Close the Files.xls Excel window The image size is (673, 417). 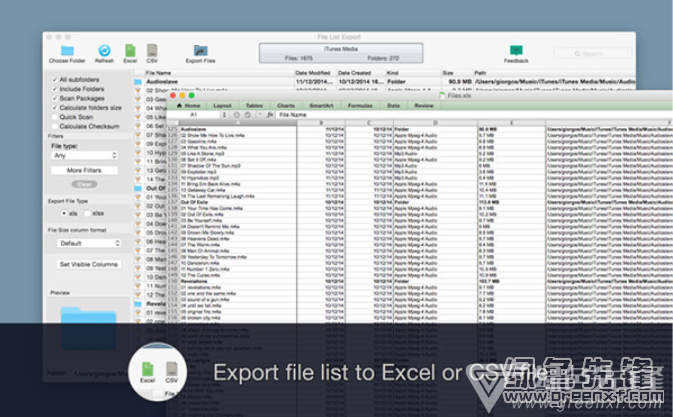(x=173, y=95)
